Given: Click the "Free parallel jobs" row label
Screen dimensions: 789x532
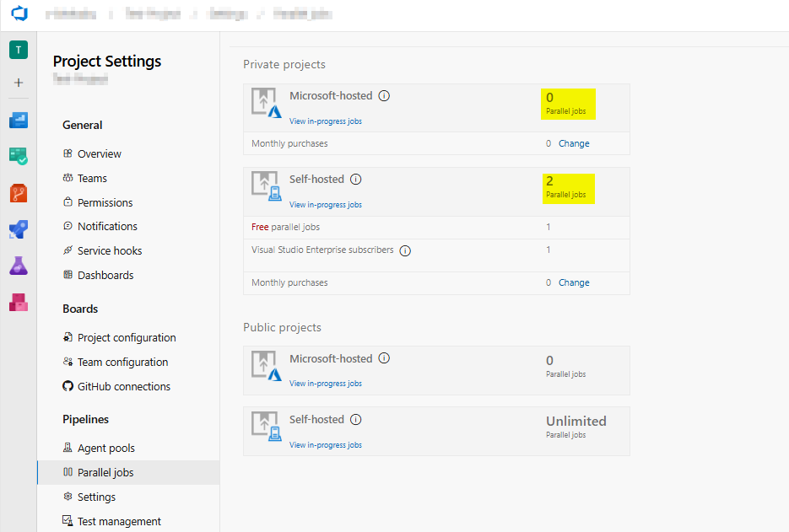Looking at the screenshot, I should point(285,227).
